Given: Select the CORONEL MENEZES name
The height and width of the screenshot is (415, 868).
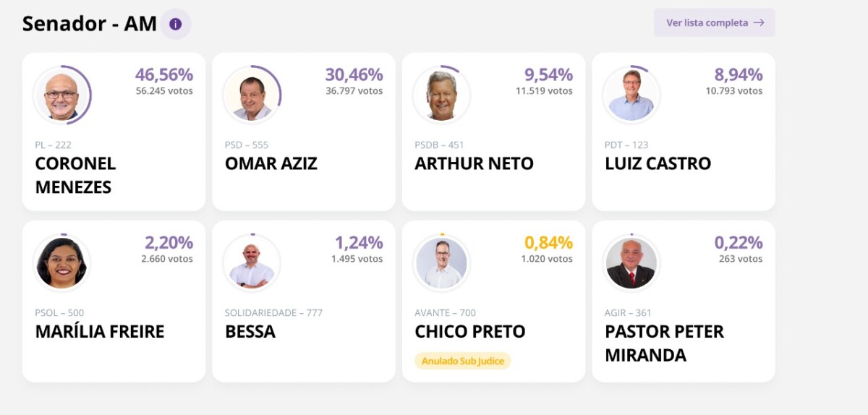Looking at the screenshot, I should click(75, 175).
